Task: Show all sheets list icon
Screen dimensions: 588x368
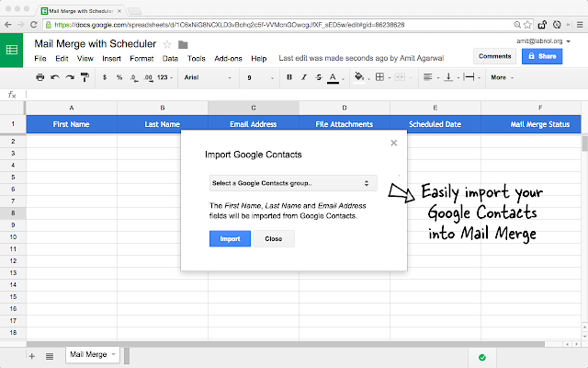Action: click(x=50, y=356)
